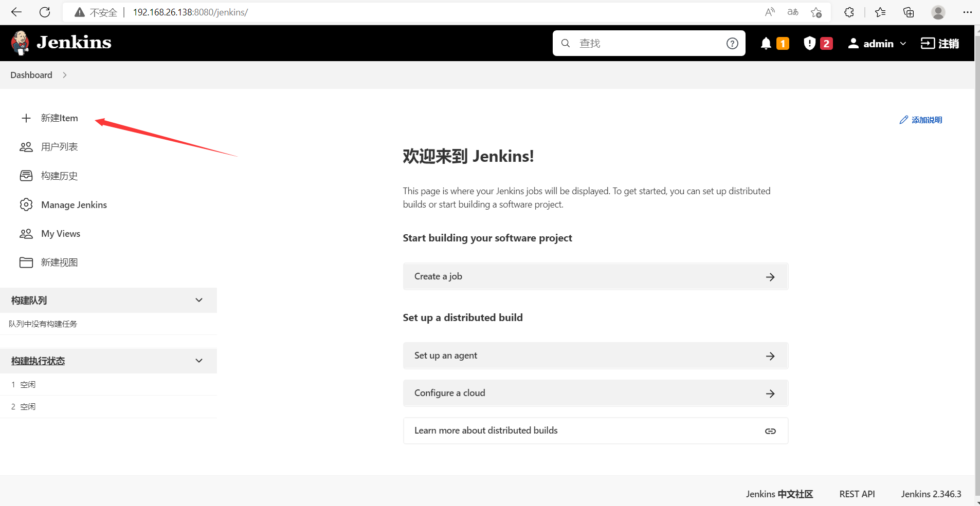Click the browser address bar URL

[190, 12]
